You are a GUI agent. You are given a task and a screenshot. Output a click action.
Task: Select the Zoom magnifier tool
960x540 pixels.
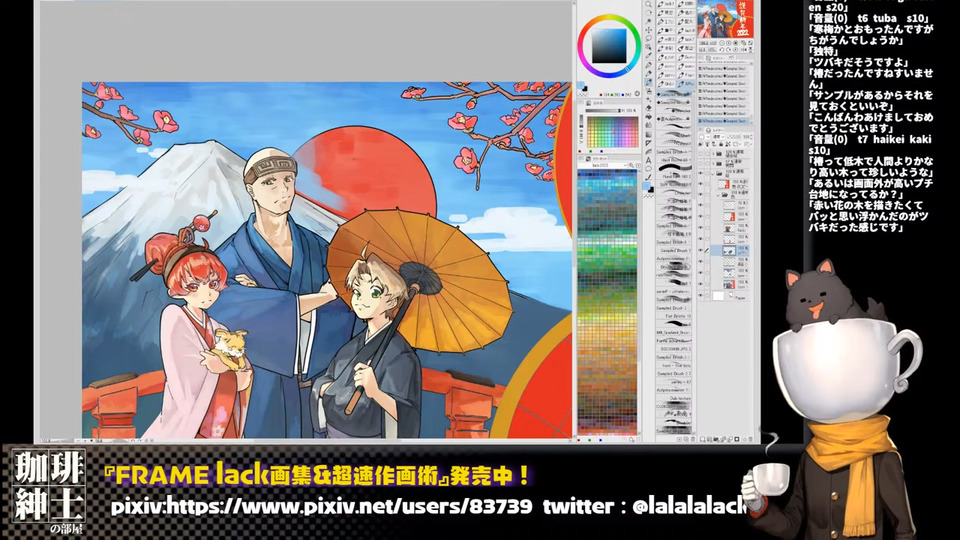coord(648,4)
